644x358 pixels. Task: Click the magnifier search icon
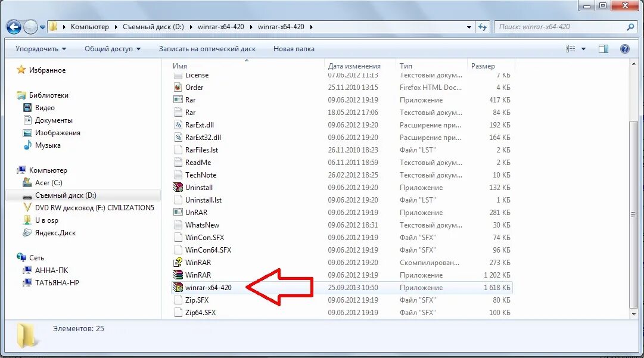point(630,27)
